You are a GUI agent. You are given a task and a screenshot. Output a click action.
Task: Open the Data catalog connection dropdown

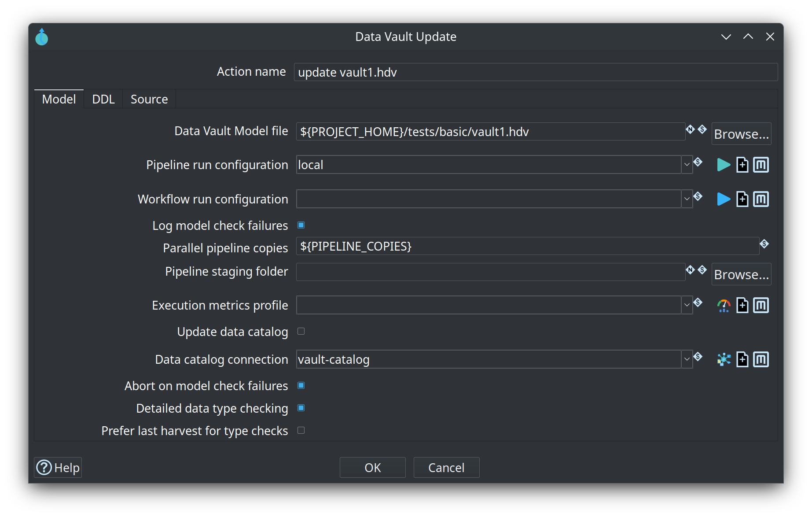pos(687,359)
